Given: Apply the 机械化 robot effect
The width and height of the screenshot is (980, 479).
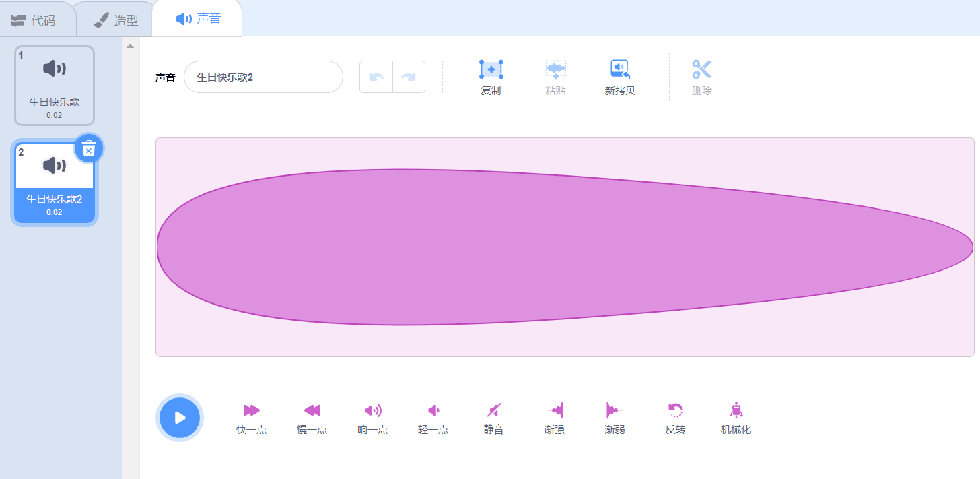Looking at the screenshot, I should 736,411.
